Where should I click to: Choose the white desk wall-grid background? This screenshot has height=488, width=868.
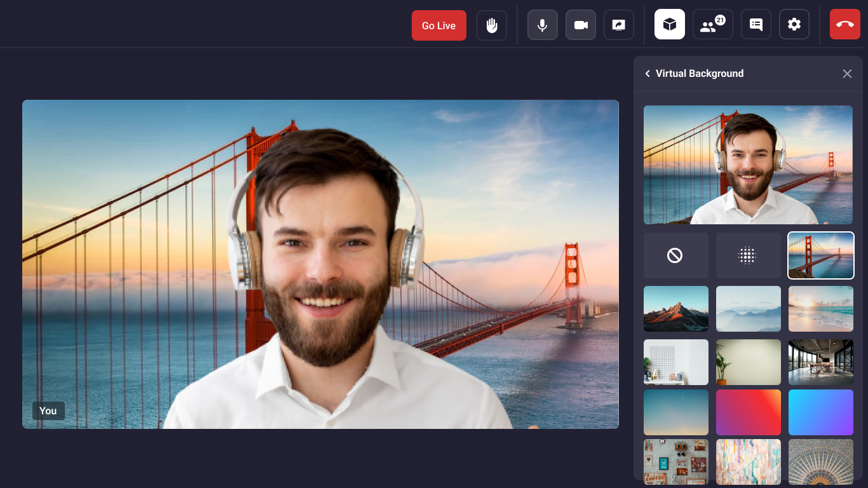click(676, 362)
